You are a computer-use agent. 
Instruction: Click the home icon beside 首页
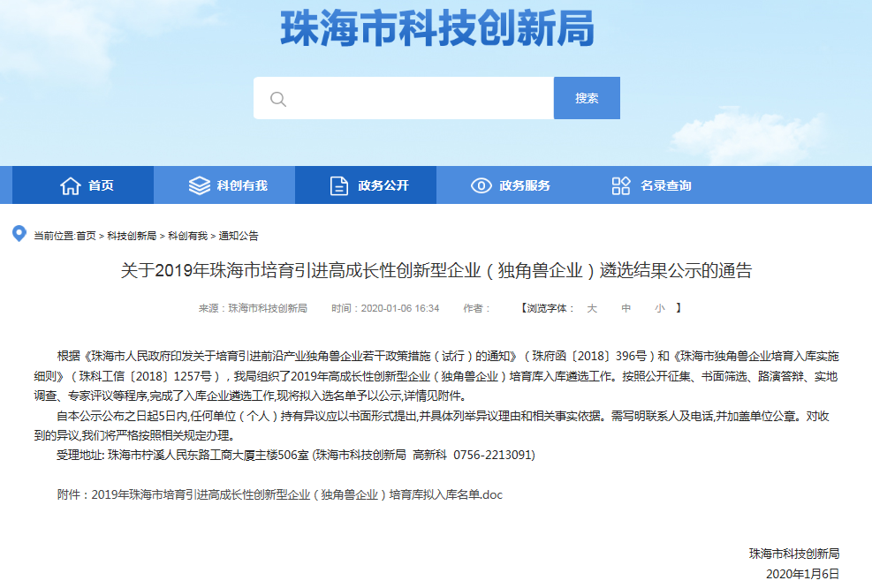(71, 185)
